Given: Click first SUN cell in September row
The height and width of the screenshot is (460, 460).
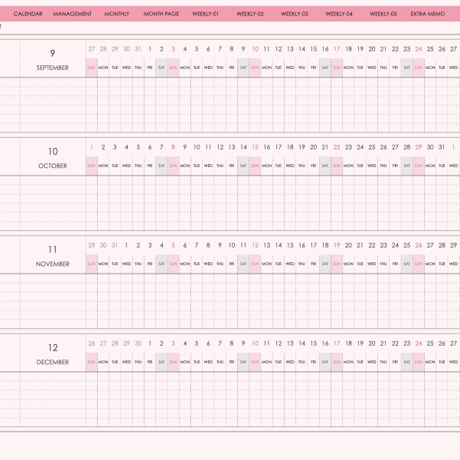Looking at the screenshot, I should click(92, 68).
